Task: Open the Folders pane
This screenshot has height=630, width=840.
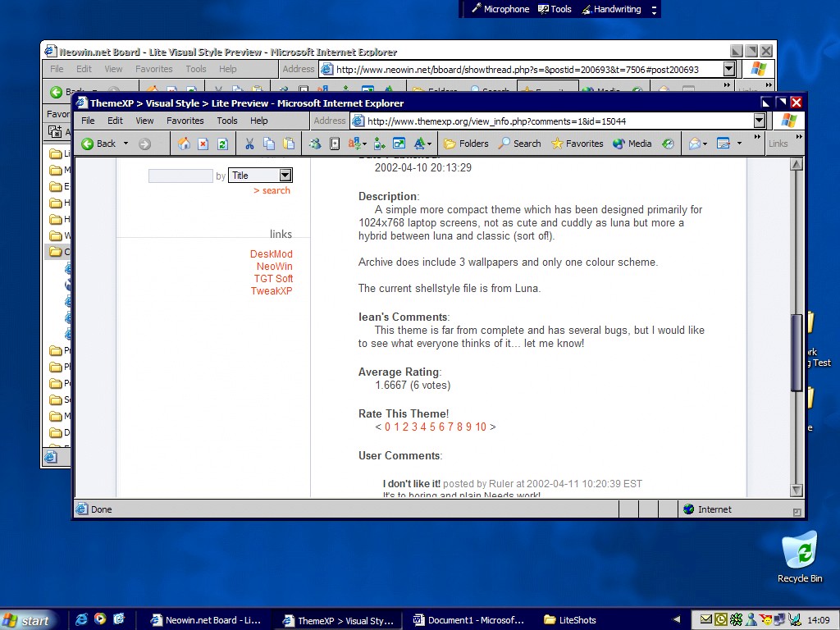Action: [466, 144]
